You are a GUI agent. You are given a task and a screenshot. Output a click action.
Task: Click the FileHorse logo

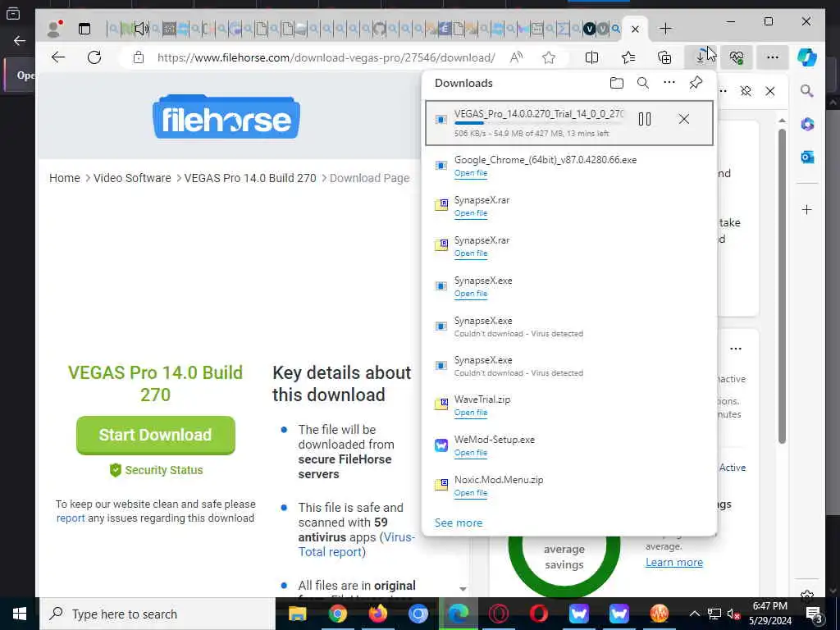click(226, 116)
